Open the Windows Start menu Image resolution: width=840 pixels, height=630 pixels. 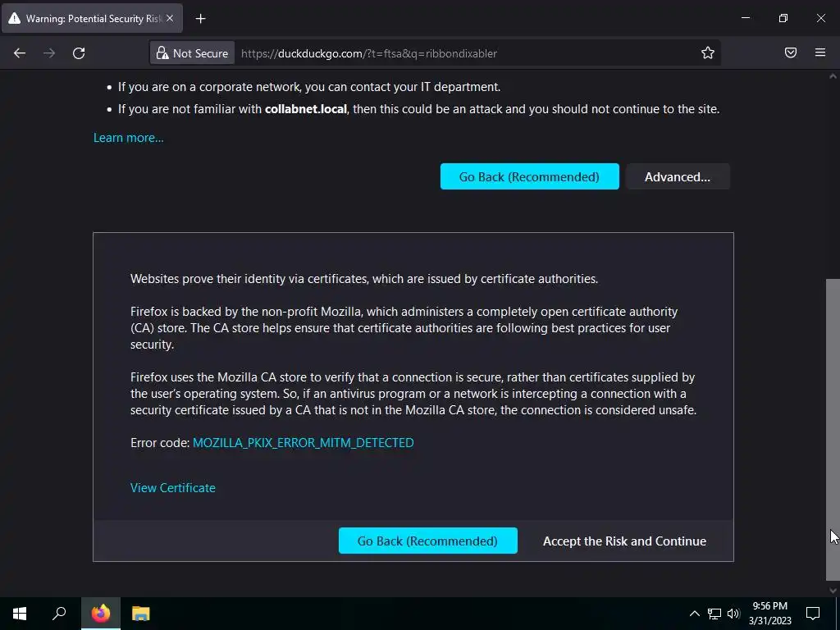coord(20,614)
